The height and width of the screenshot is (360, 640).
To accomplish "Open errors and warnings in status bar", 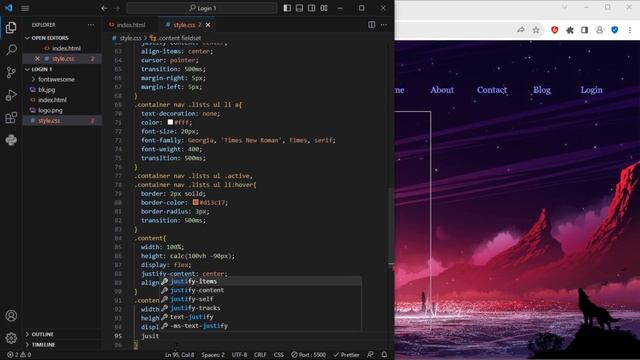I will point(19,355).
